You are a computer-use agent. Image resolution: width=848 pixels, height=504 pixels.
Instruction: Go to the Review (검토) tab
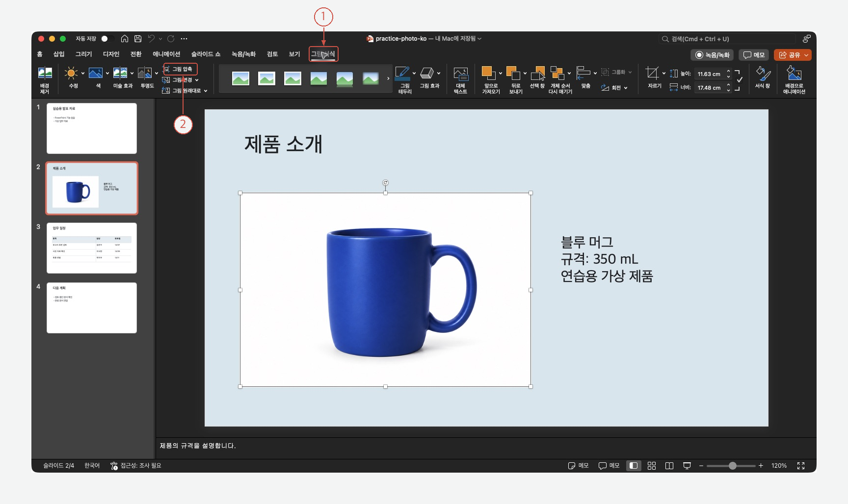[x=272, y=54]
